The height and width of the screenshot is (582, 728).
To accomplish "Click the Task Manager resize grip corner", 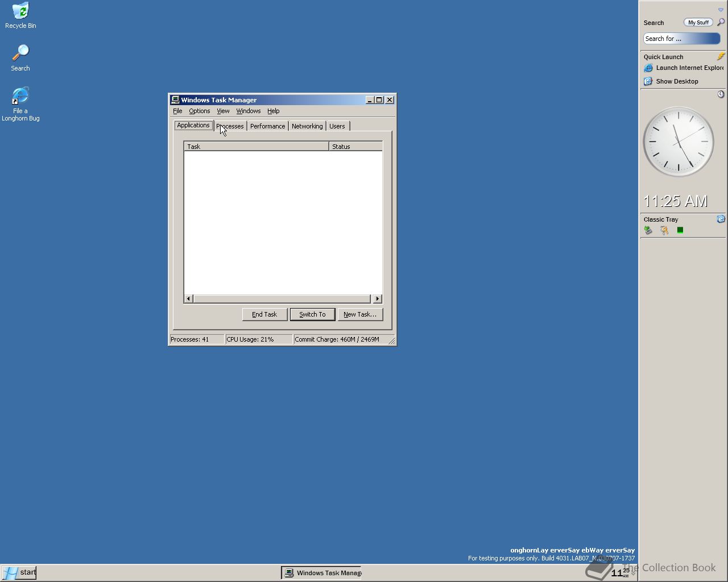I will point(391,340).
